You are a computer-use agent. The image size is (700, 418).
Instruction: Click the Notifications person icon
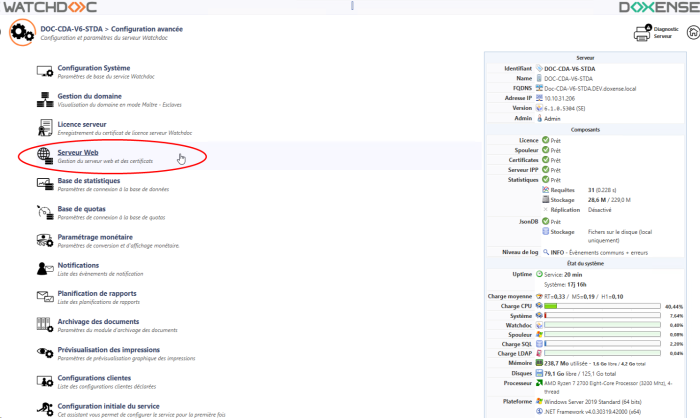click(x=44, y=268)
